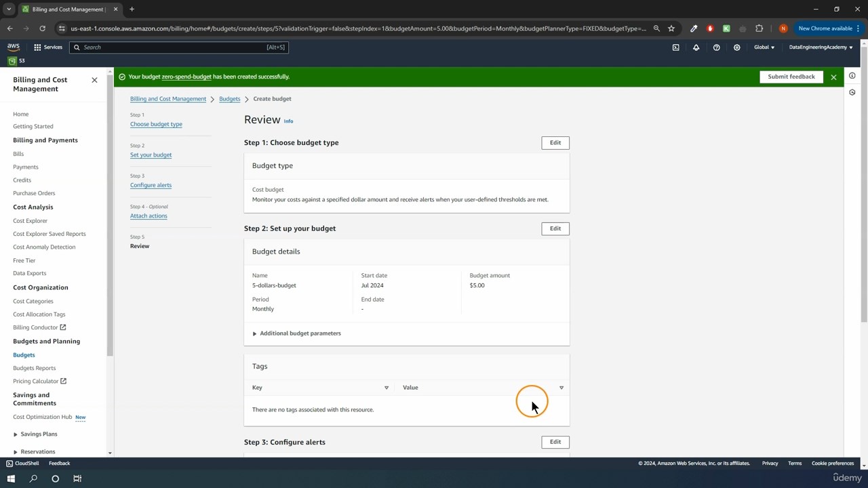Open Windows taskbar search
The height and width of the screenshot is (488, 868).
tap(33, 479)
